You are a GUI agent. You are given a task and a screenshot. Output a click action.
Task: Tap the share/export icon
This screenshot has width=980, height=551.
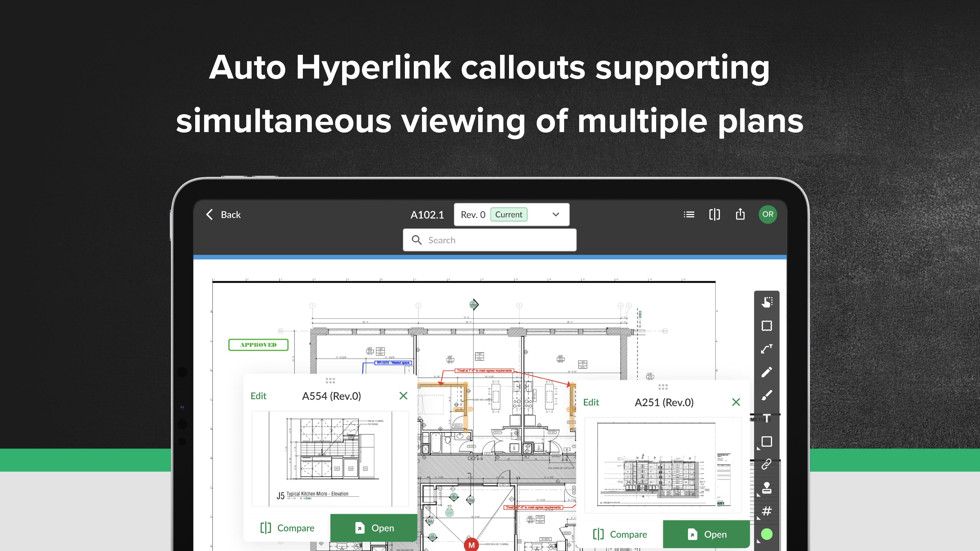pyautogui.click(x=740, y=214)
